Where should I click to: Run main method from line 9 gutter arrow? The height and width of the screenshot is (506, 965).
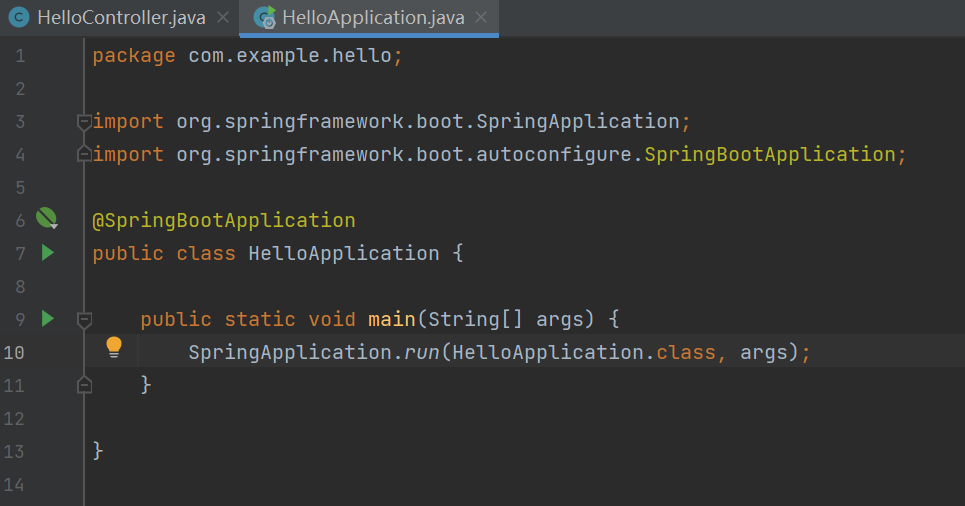tap(47, 318)
